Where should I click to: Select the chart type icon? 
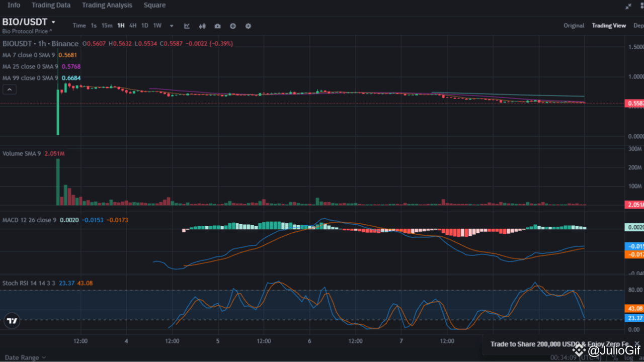click(x=186, y=26)
